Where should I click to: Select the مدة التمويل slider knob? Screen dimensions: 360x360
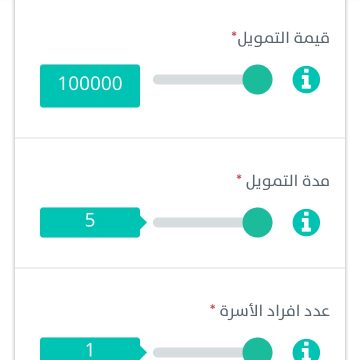[258, 223]
